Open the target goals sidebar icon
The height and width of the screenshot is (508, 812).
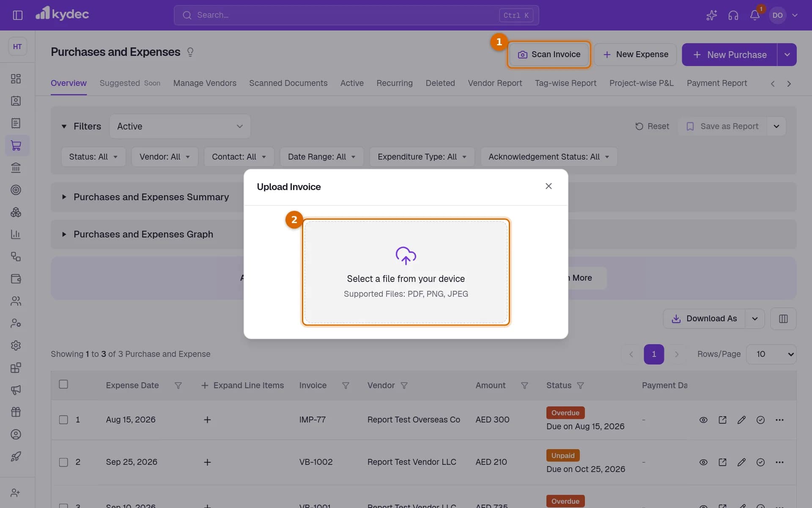click(16, 190)
